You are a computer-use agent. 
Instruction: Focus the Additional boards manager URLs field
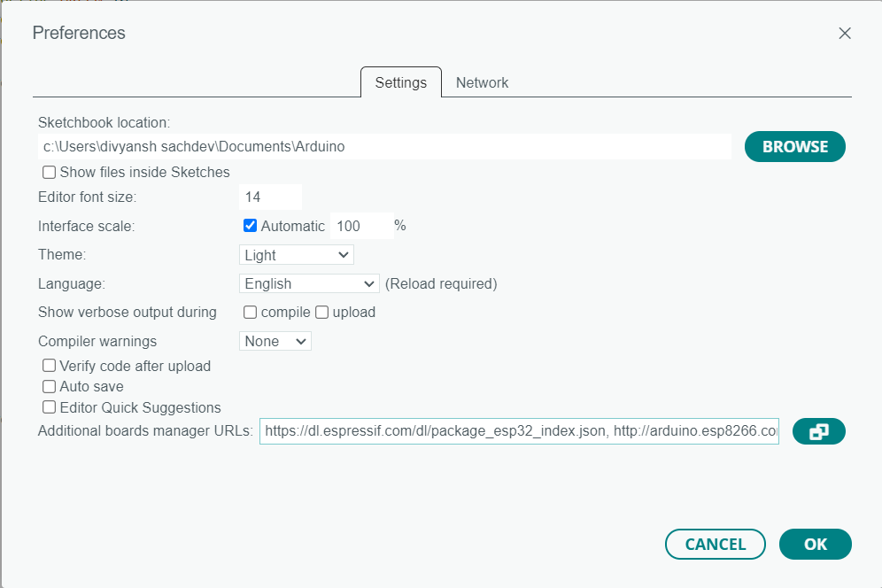click(x=519, y=431)
